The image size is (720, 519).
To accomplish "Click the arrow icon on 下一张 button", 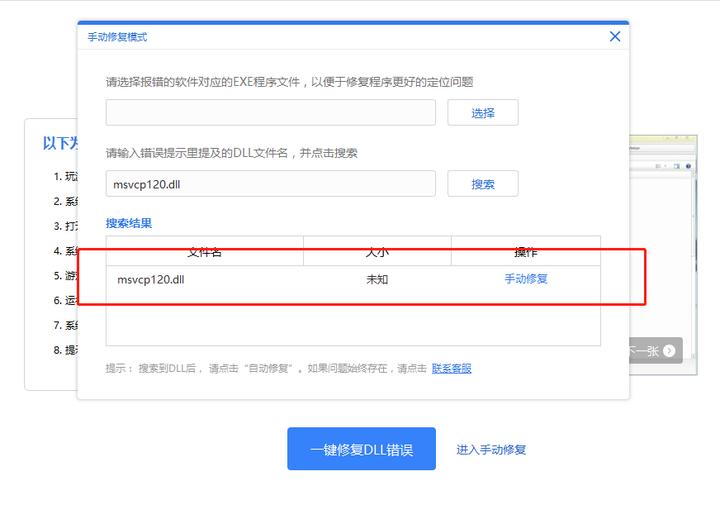I will pos(669,351).
